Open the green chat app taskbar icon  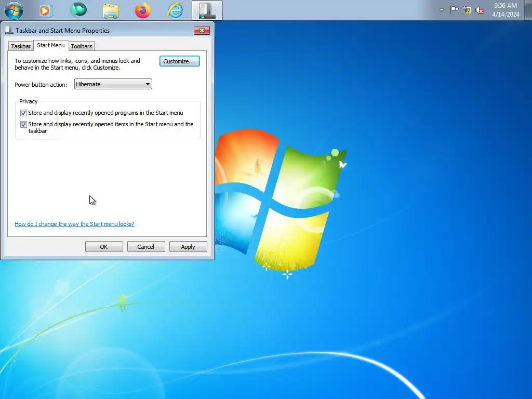coord(78,10)
